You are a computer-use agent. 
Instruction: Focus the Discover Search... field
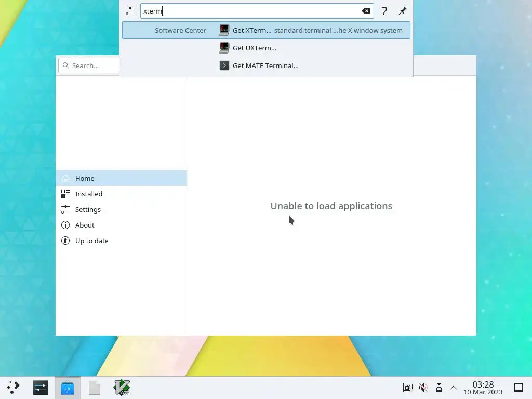point(89,65)
